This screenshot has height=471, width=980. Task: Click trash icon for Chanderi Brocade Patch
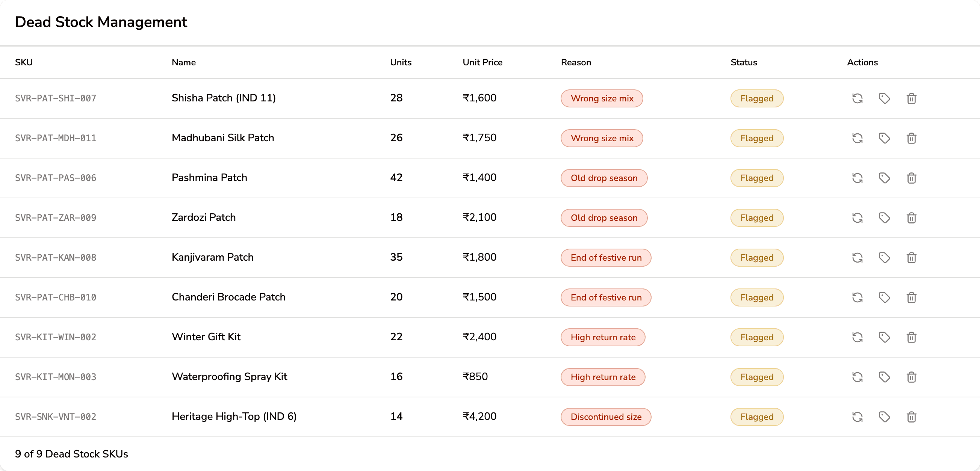pyautogui.click(x=911, y=297)
